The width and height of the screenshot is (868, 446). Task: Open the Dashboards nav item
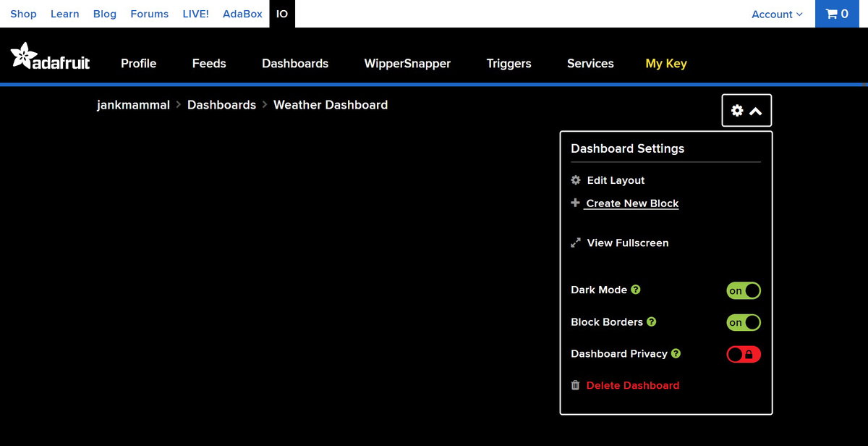click(295, 63)
